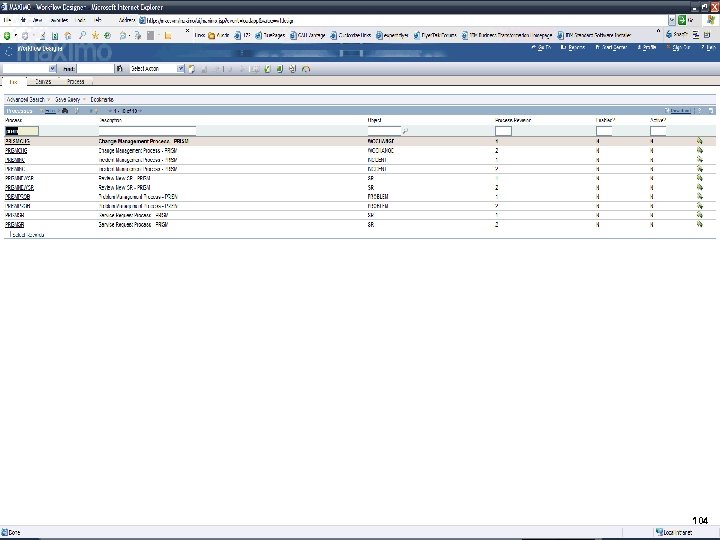Open the Tools menu in Internet Explorer
The height and width of the screenshot is (540, 720).
(x=80, y=20)
